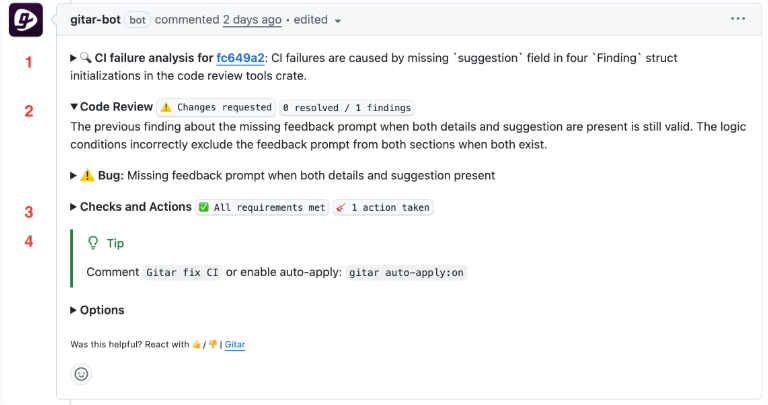This screenshot has height=405, width=768.
Task: Click the 0 resolved / 1 findings badge
Action: [347, 107]
